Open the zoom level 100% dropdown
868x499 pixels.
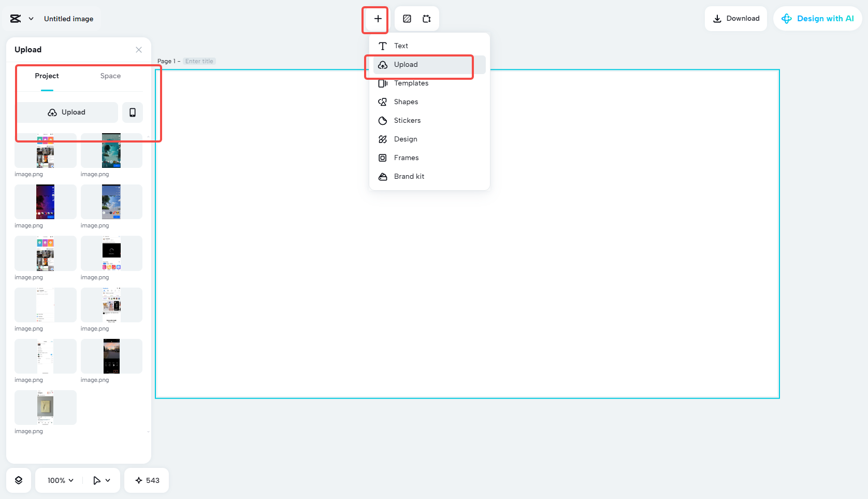(x=59, y=480)
